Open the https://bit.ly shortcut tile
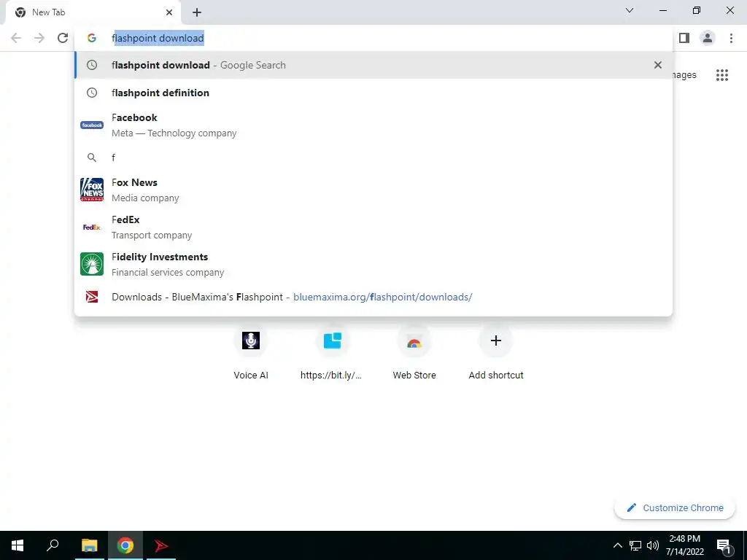747x560 pixels. [x=332, y=354]
